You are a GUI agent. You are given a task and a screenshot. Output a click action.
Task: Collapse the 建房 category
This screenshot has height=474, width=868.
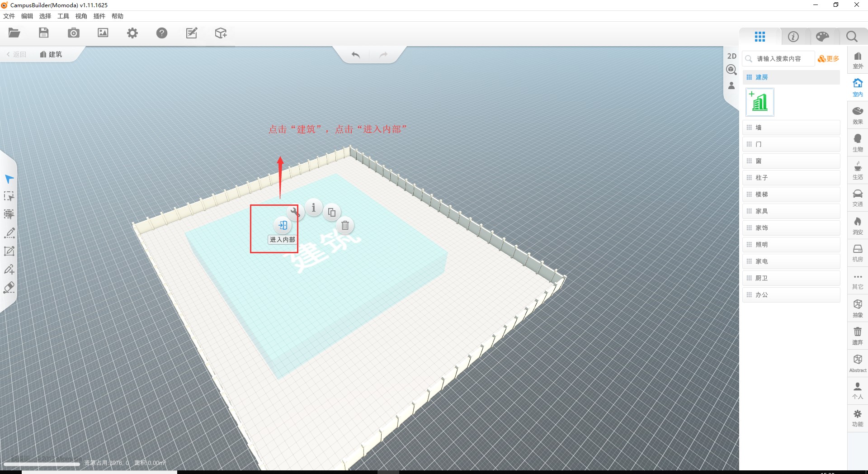click(x=791, y=77)
